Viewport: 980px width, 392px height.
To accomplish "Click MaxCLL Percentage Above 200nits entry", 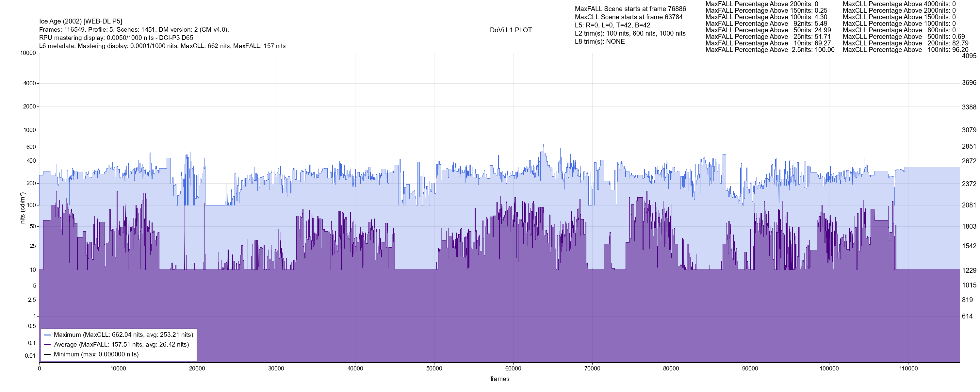I will [x=906, y=43].
